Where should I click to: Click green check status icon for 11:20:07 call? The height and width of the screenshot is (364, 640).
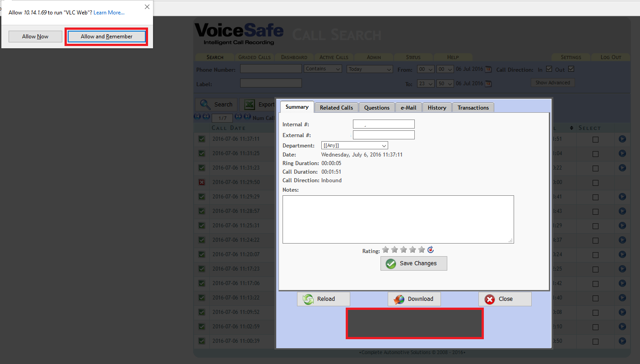202,254
